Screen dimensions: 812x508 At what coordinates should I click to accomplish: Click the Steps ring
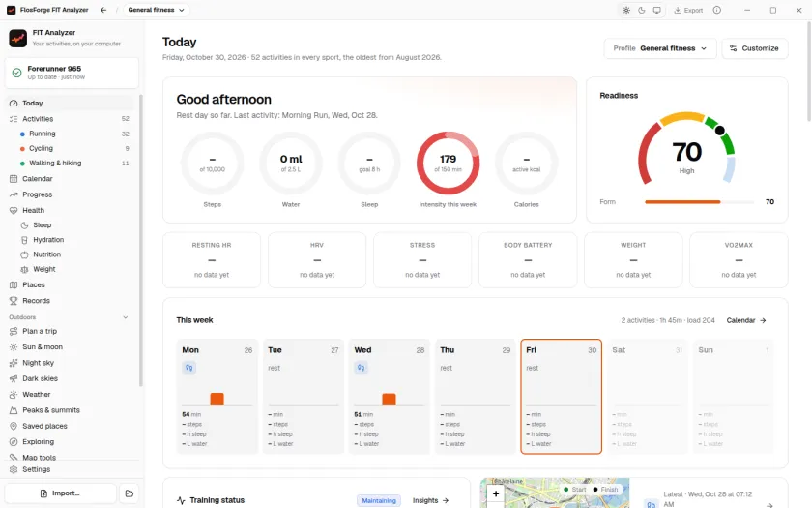[213, 164]
